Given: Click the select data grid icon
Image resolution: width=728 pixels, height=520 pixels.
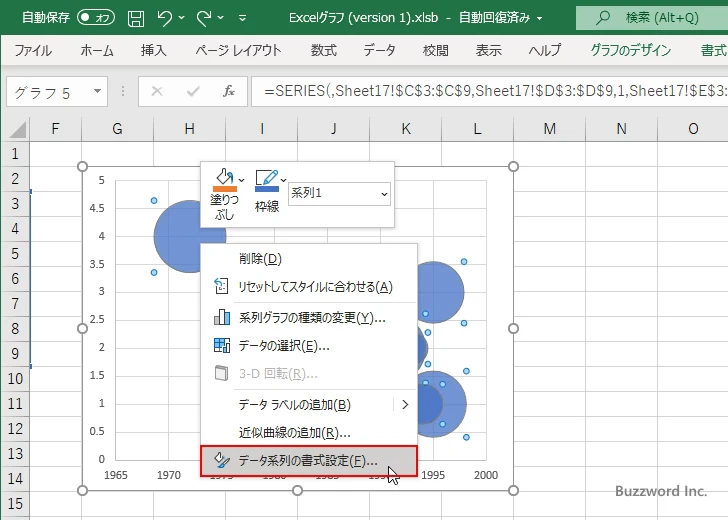Looking at the screenshot, I should coord(221,345).
